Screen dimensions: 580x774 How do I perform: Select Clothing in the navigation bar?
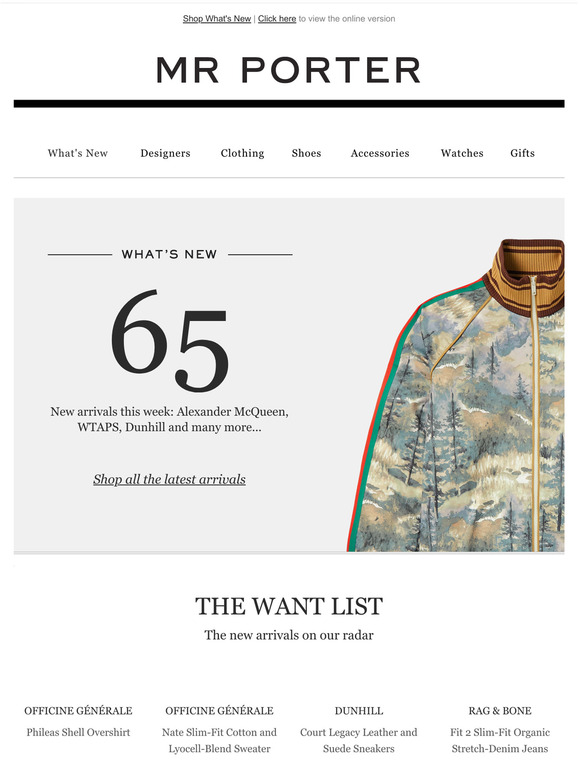(242, 153)
